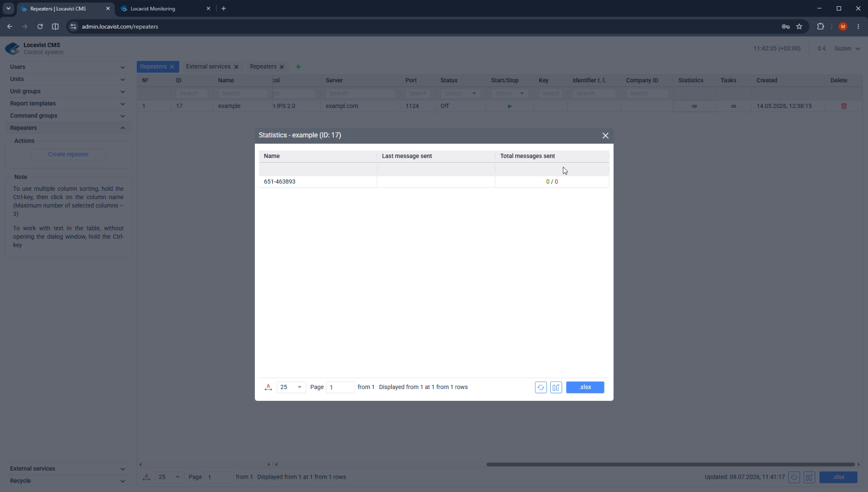Expand the Units sidebar section
This screenshot has width=868, height=492.
point(68,79)
